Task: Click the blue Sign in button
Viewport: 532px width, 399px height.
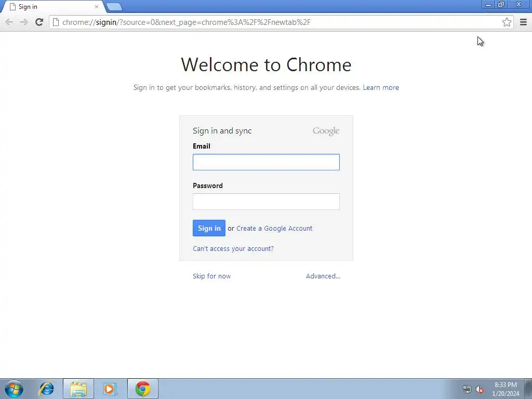Action: 209,228
